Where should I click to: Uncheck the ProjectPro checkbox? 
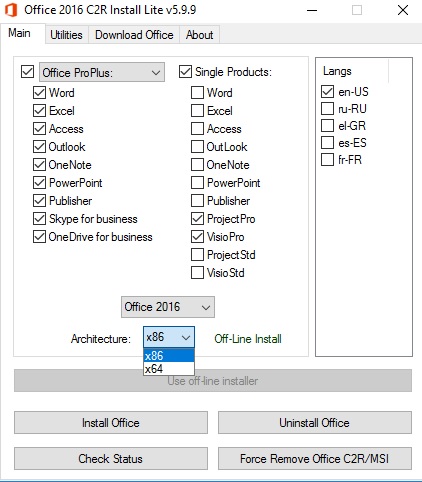tap(197, 219)
